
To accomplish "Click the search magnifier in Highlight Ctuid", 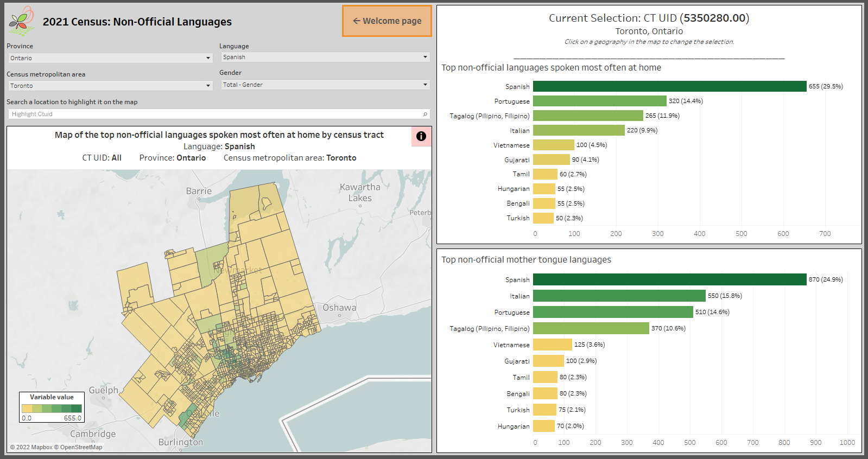I will coord(425,114).
